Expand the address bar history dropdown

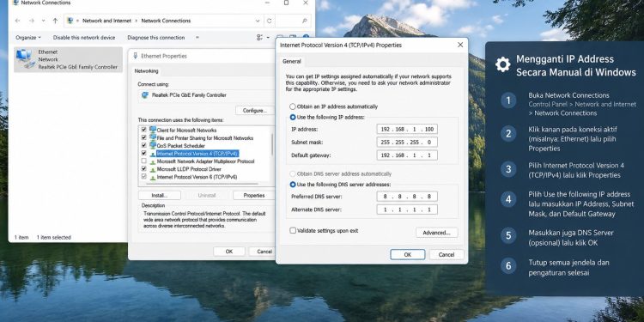coord(258,21)
